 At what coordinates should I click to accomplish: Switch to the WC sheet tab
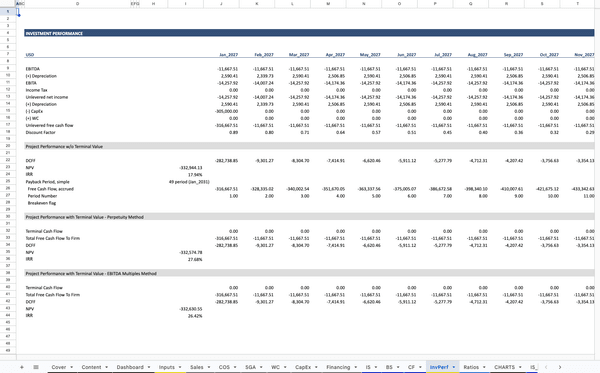coord(276,367)
